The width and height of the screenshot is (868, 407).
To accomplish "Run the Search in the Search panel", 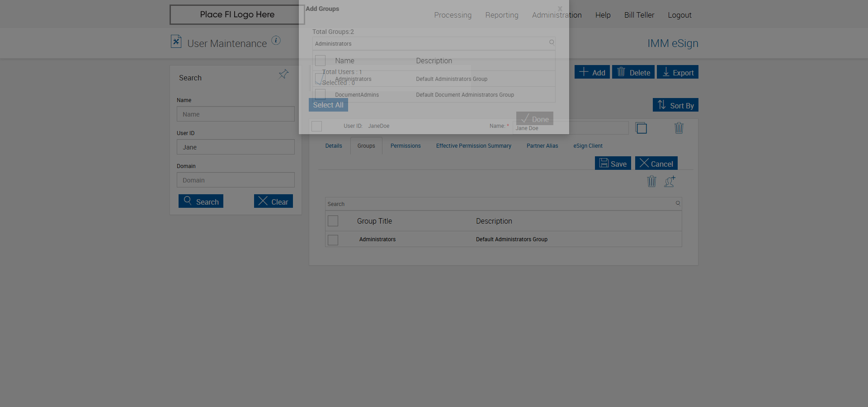I will [201, 201].
